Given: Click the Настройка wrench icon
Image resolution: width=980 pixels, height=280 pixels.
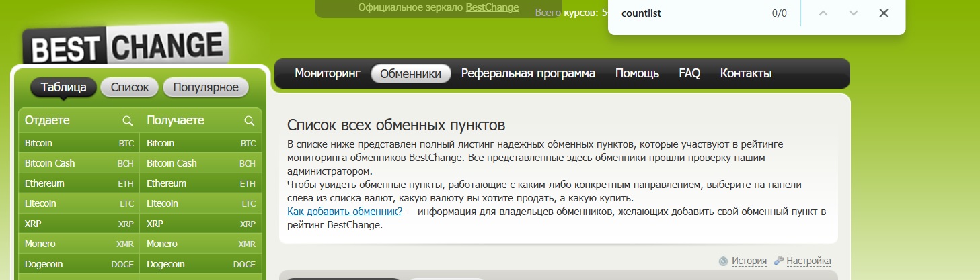Looking at the screenshot, I should [x=779, y=261].
